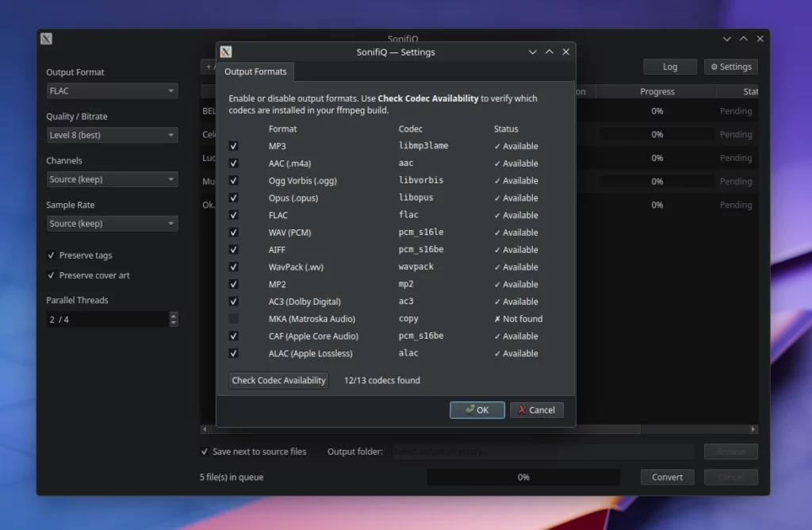Decrease Parallel Threads with down arrow
812x530 pixels.
click(174, 323)
